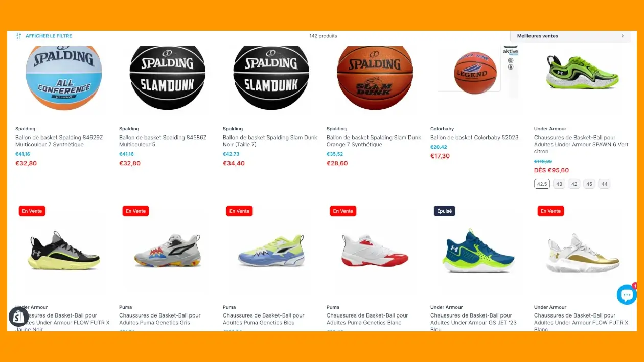Expand the Meilleures ventes sort dropdown
644x362 pixels.
(570, 36)
